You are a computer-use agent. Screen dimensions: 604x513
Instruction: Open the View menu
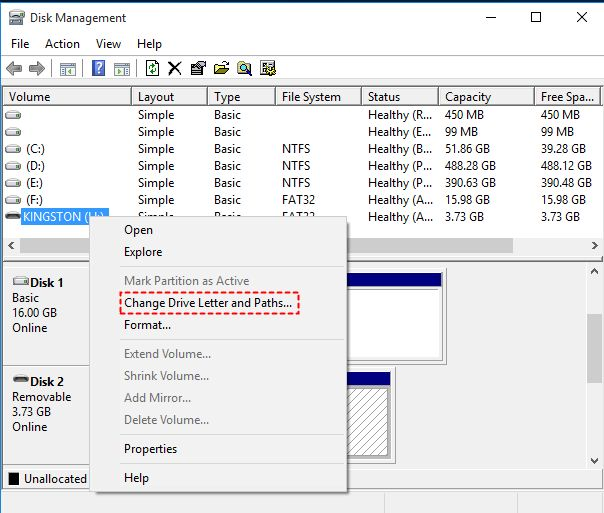(108, 44)
